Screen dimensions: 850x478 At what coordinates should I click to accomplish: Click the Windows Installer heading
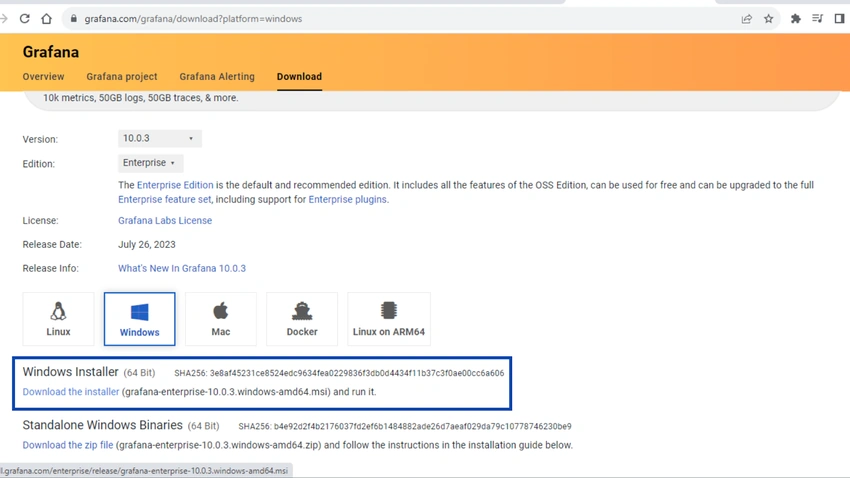pyautogui.click(x=70, y=372)
